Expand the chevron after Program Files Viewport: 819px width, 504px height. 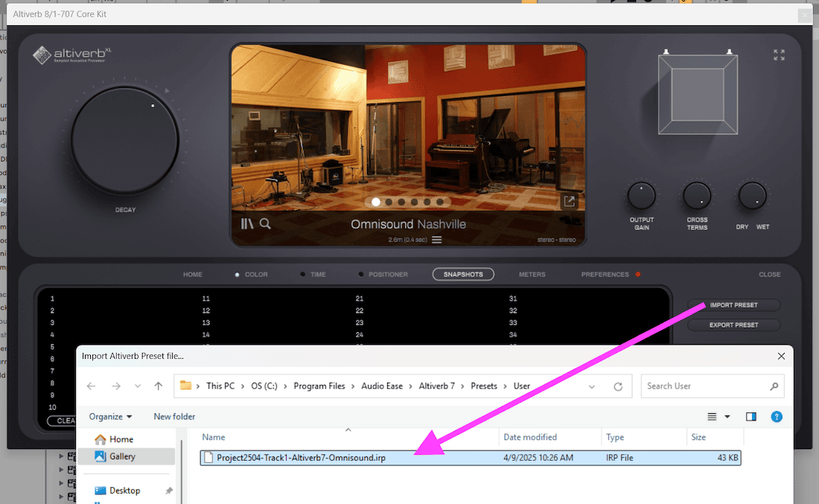[x=353, y=386]
